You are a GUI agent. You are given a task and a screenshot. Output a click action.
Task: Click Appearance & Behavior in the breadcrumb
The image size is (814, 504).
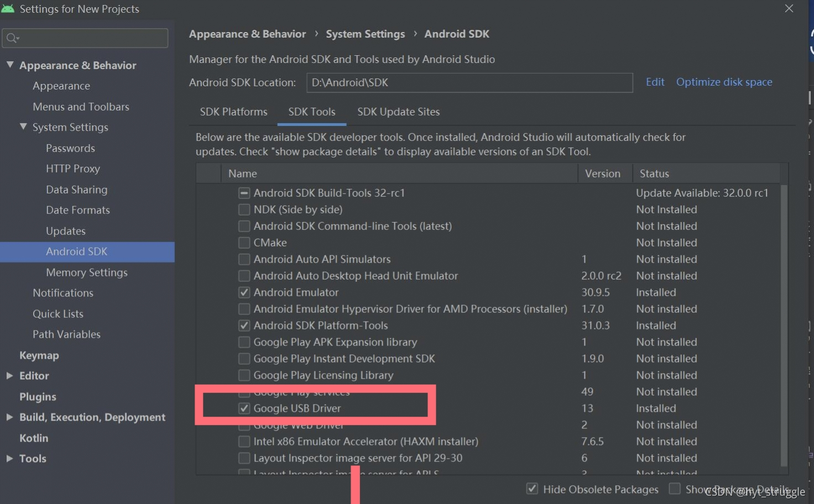pyautogui.click(x=247, y=34)
